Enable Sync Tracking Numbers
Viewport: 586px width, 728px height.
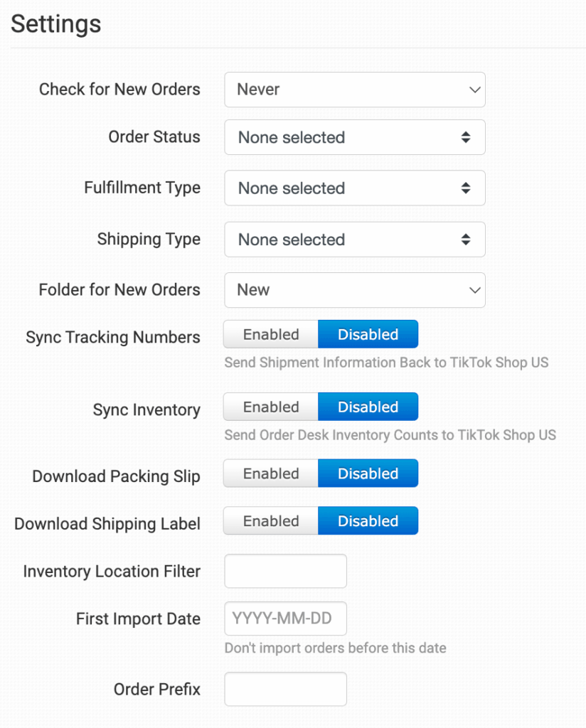[x=271, y=334]
